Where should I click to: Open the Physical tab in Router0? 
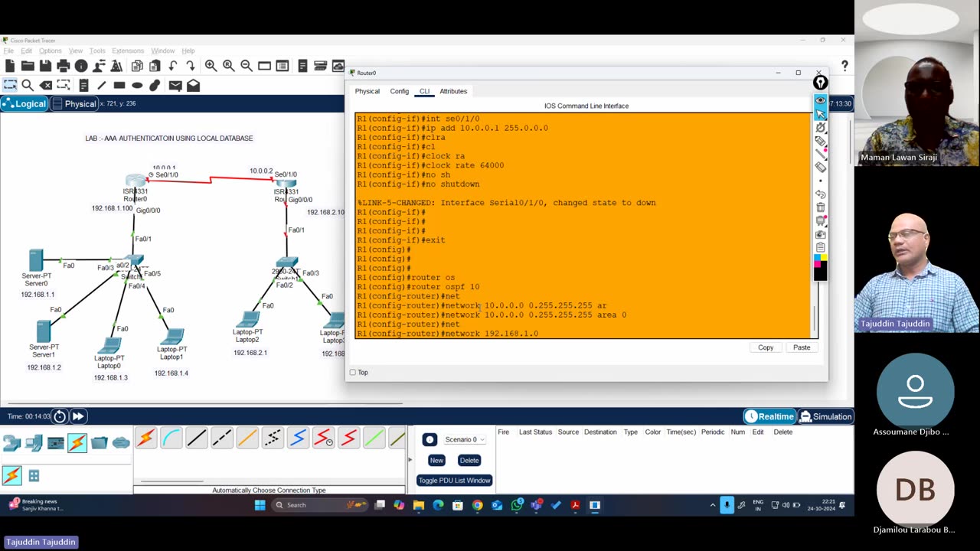pyautogui.click(x=367, y=91)
